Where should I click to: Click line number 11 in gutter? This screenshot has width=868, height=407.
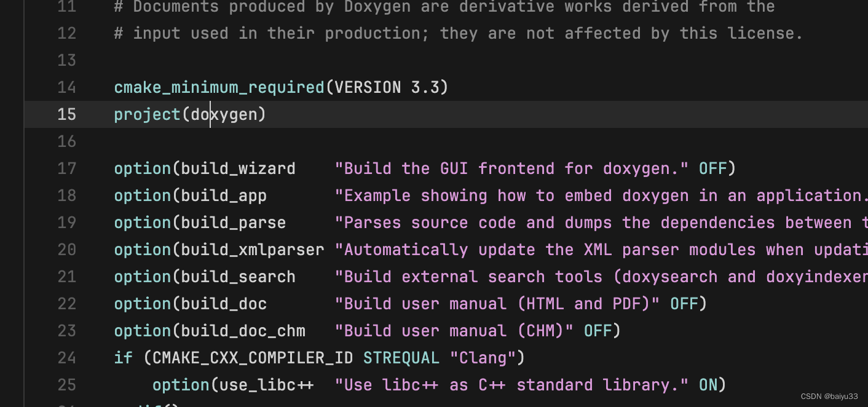66,7
